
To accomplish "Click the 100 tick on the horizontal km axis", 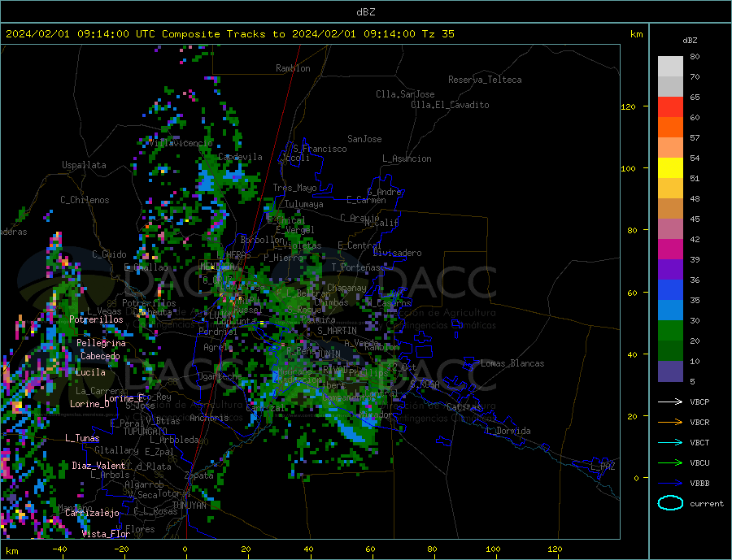I will [493, 549].
